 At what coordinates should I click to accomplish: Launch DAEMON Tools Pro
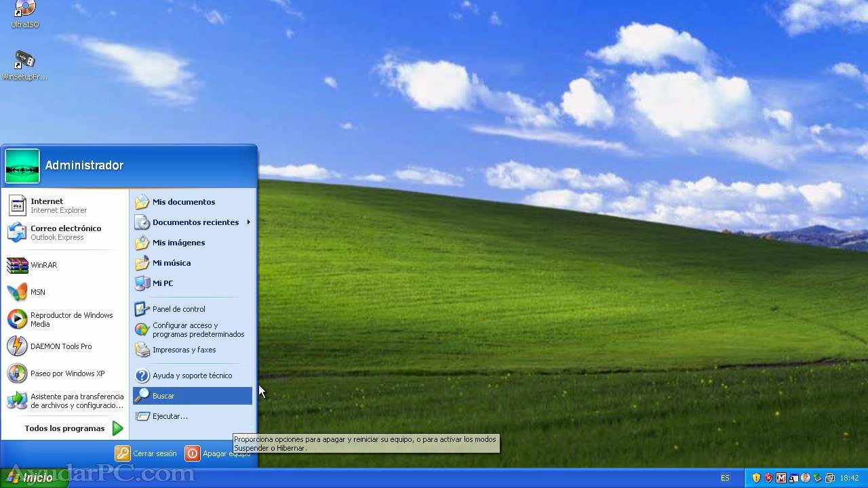(x=65, y=346)
